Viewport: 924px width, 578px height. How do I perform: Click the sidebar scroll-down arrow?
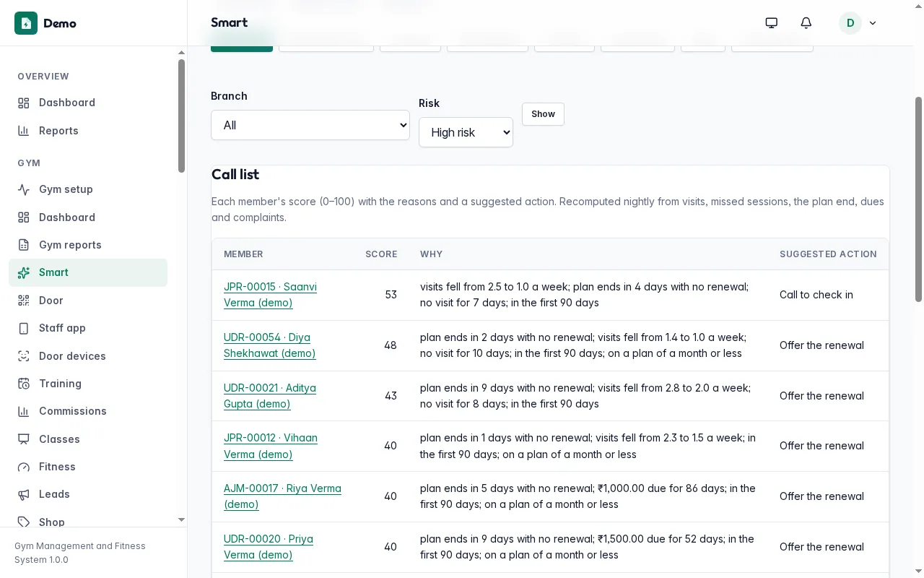pyautogui.click(x=181, y=519)
